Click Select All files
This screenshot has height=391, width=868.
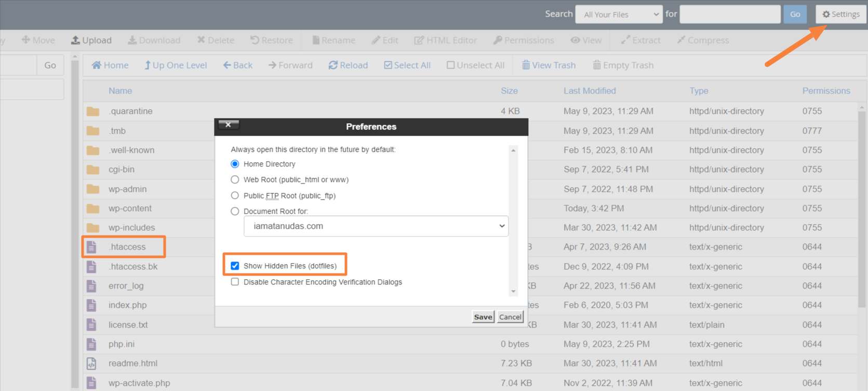tap(407, 65)
